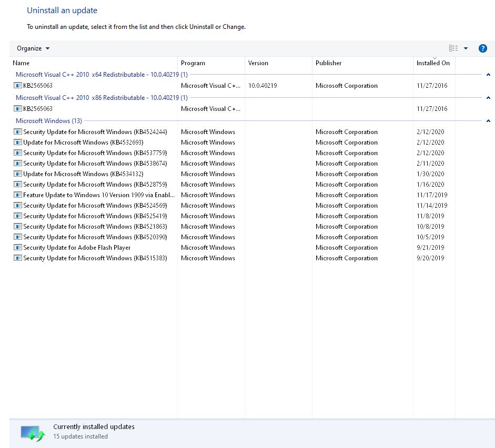Image resolution: width=495 pixels, height=448 pixels.
Task: Collapse the Visual C++ 2010 x64 group
Action: [488, 75]
